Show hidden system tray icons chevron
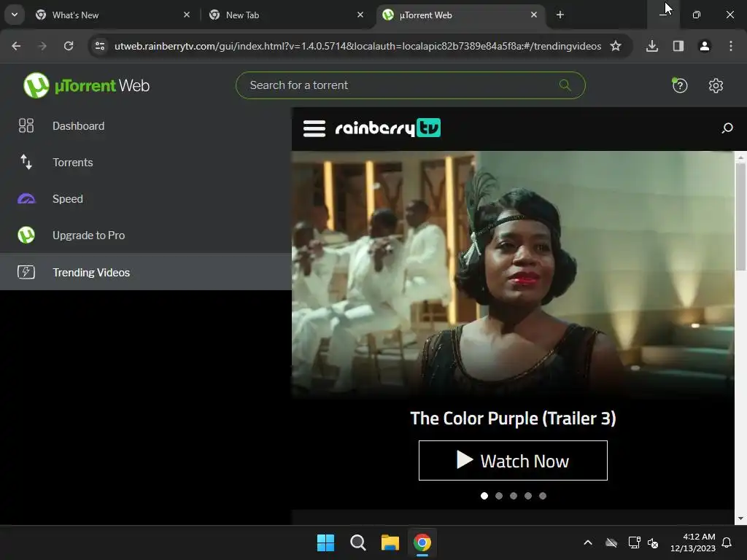Image resolution: width=747 pixels, height=560 pixels. point(588,542)
